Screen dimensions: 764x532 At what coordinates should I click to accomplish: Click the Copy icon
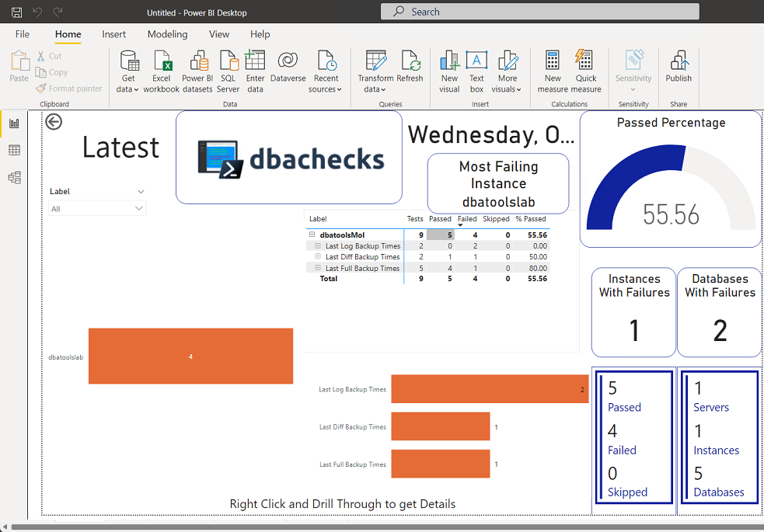(40, 72)
